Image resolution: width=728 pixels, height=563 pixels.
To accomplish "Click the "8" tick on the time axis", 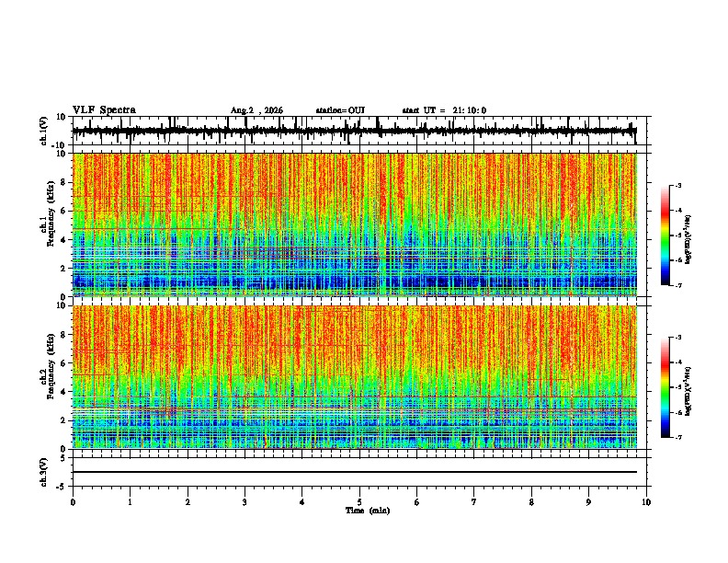I will tap(531, 502).
